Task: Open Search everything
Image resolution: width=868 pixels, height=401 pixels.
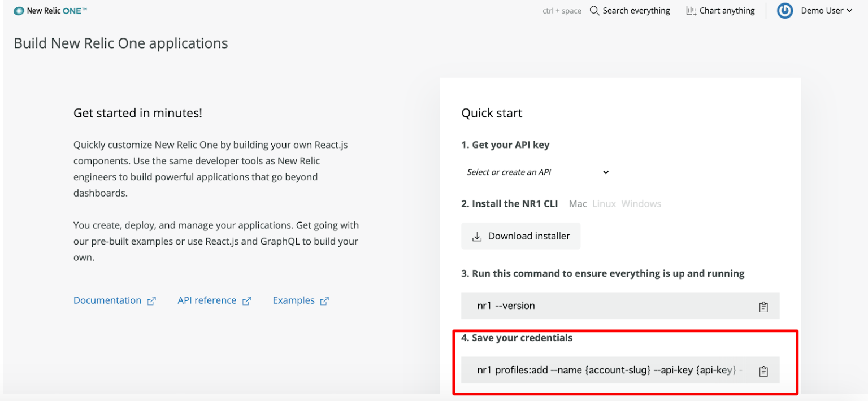Action: click(x=630, y=11)
